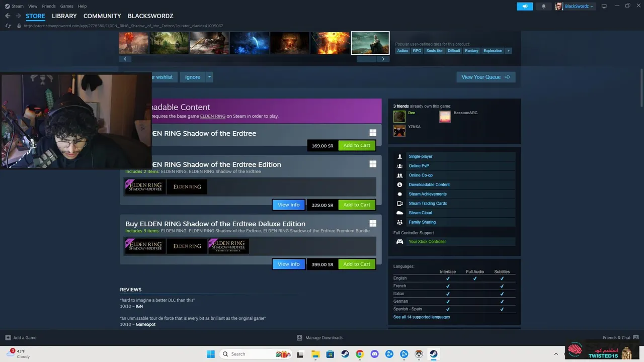Image resolution: width=644 pixels, height=362 pixels.
Task: Click the Single-player person icon
Action: [400, 156]
